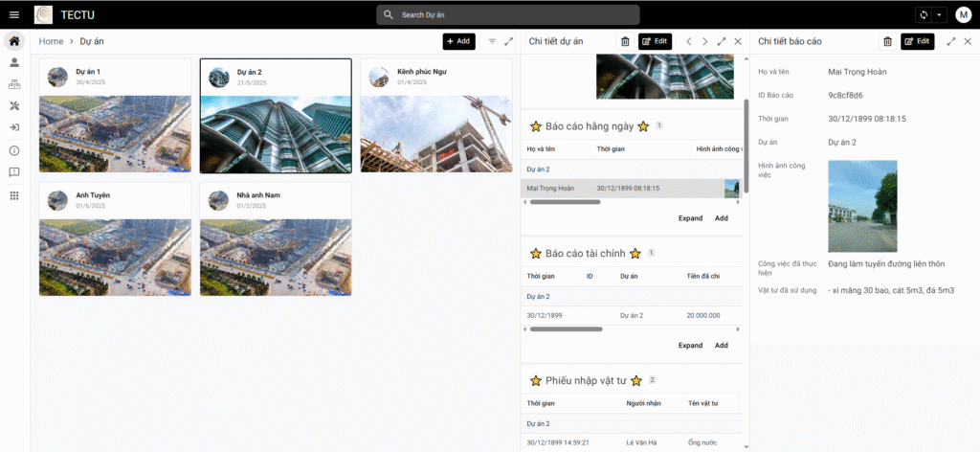Select the Home sidebar icon
Viewport: 980px width, 452px height.
pyautogui.click(x=14, y=41)
